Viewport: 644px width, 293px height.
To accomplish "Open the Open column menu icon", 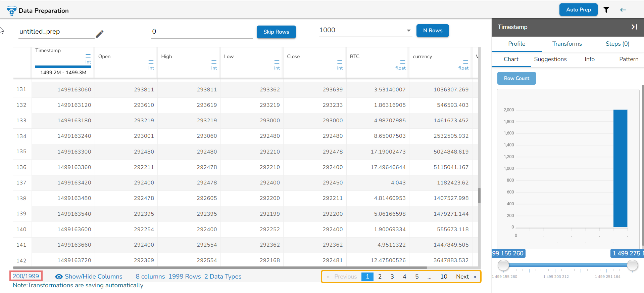I will 151,62.
